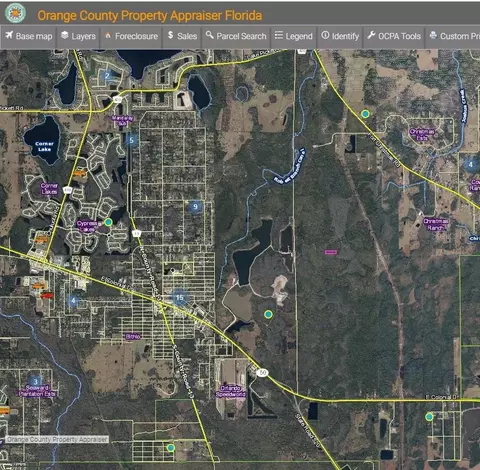Click the Custom Print printer icon

(x=433, y=35)
